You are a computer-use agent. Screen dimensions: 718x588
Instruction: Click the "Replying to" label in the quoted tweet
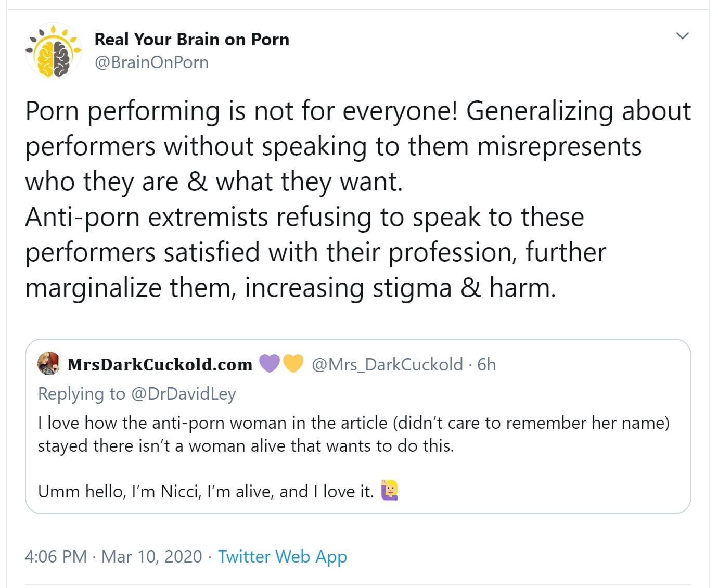82,393
